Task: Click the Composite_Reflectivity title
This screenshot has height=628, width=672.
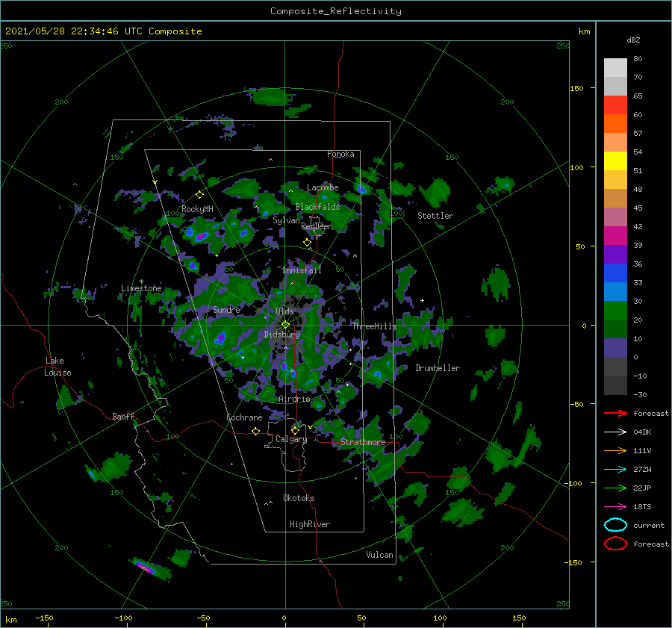Action: (x=336, y=11)
